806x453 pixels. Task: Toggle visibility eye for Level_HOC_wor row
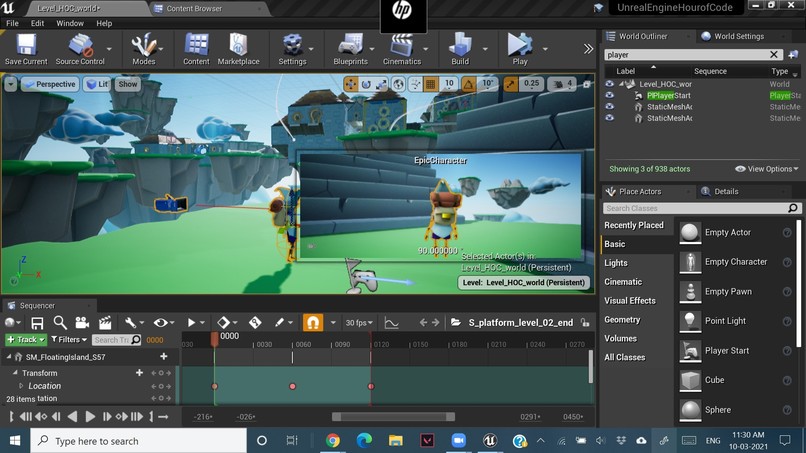tap(610, 84)
